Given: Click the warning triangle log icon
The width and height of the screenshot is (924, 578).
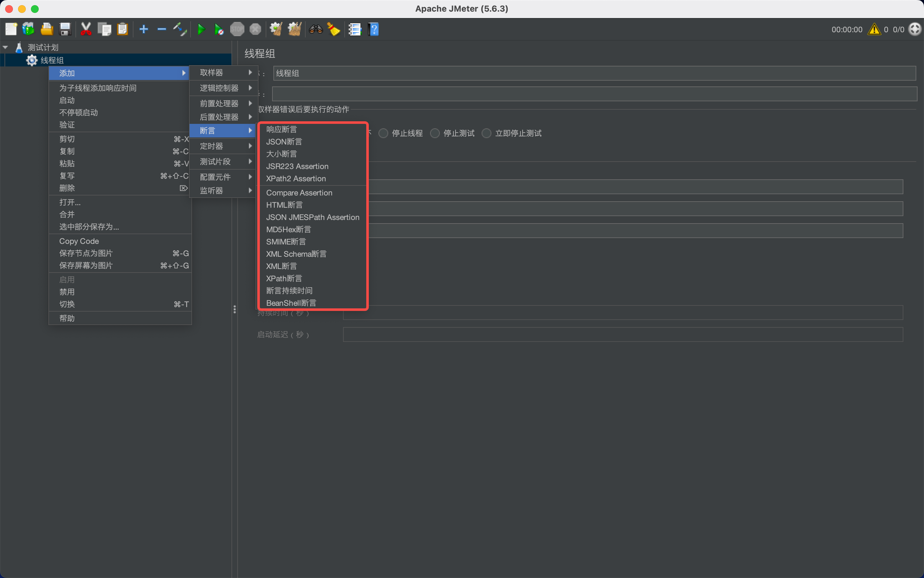Looking at the screenshot, I should pos(874,29).
